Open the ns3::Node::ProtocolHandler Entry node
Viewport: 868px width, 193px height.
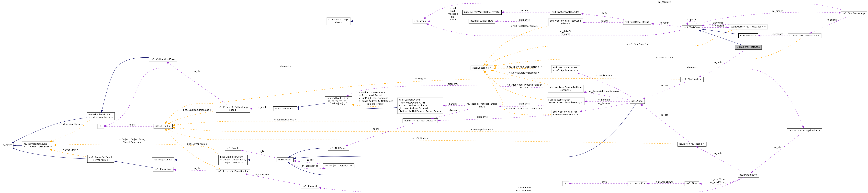pyautogui.click(x=482, y=105)
